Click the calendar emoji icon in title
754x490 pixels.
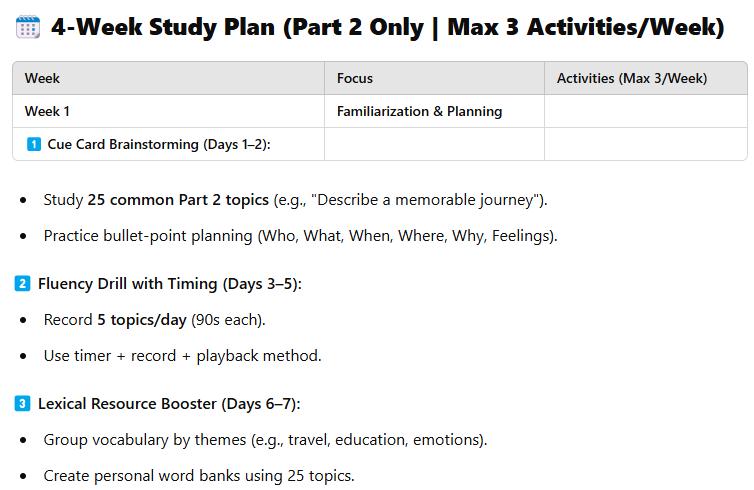[28, 27]
